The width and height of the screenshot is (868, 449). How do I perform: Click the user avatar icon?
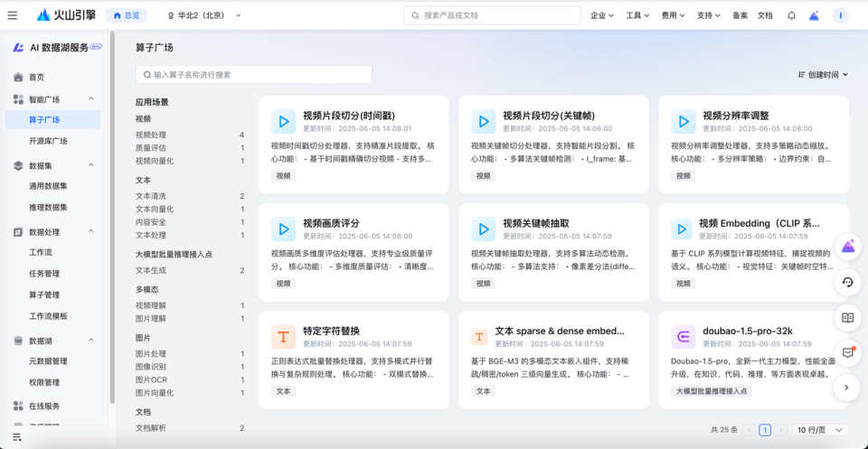[840, 15]
